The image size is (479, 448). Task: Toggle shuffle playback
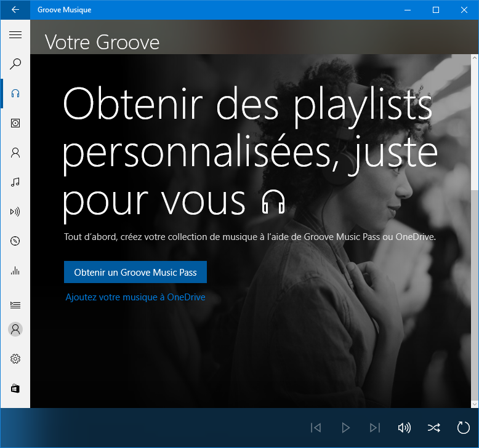(x=434, y=428)
